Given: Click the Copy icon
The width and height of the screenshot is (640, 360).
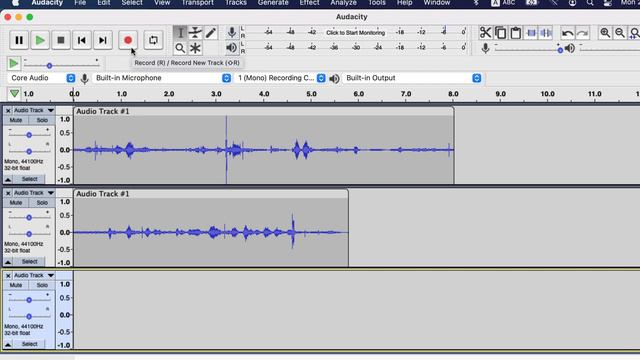Looking at the screenshot, I should click(500, 33).
